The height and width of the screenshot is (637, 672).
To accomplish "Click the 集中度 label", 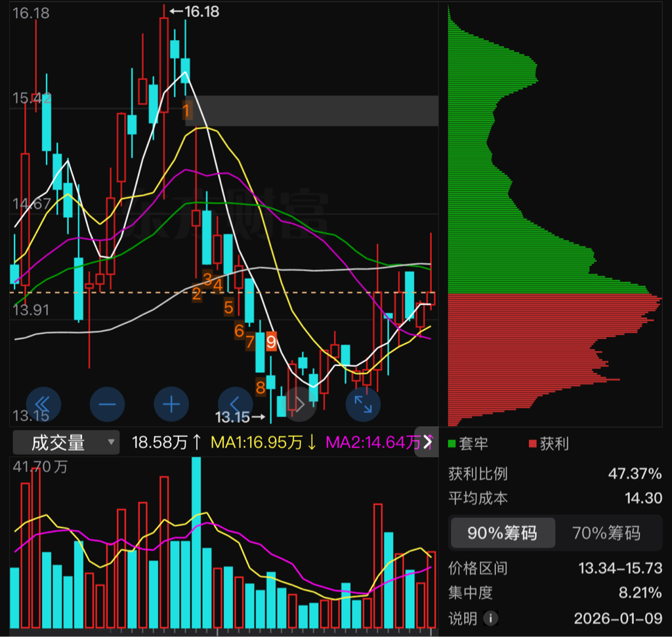I will (x=471, y=592).
